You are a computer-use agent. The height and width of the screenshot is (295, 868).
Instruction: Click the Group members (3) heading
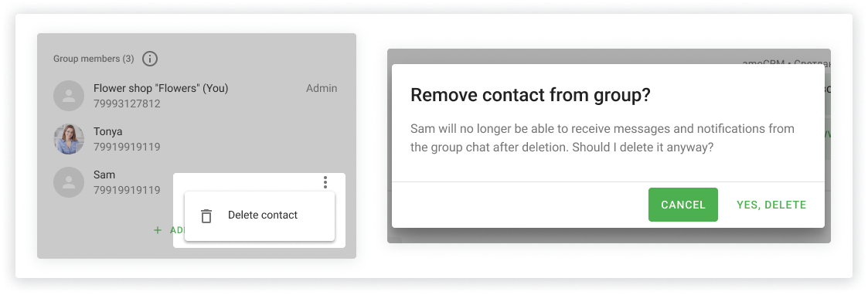click(x=94, y=59)
